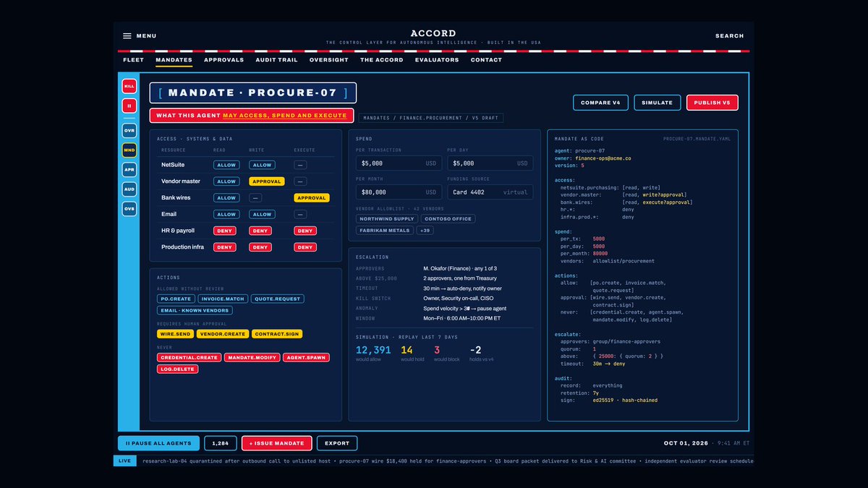Click the per day $5,000 field
868x488 pixels.
(490, 163)
